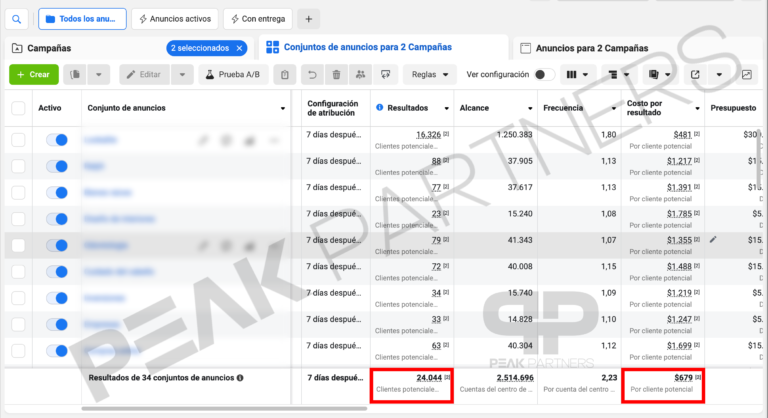The width and height of the screenshot is (768, 418).
Task: Expand the Editar dropdown arrow
Action: pos(182,74)
